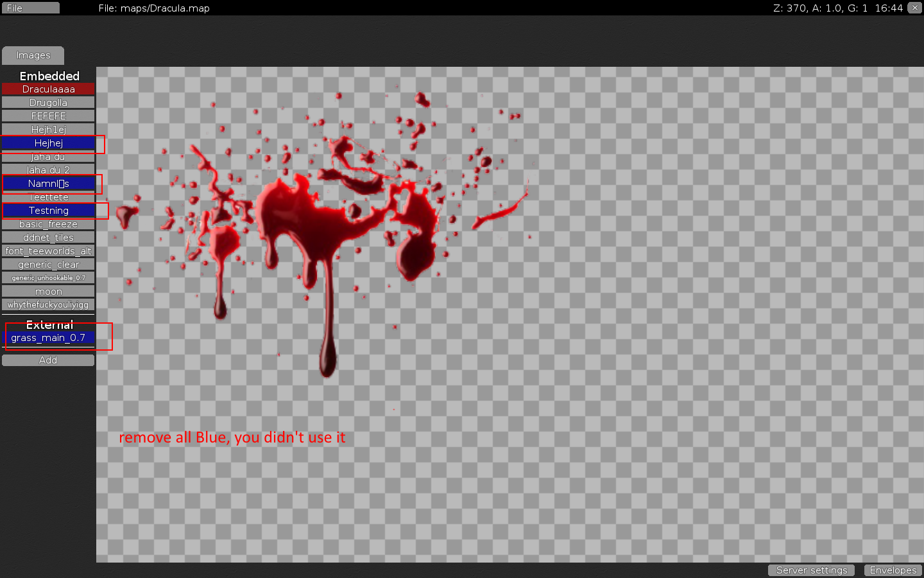Select the Draculaaaa embedded image
This screenshot has height=578, width=924.
[48, 89]
